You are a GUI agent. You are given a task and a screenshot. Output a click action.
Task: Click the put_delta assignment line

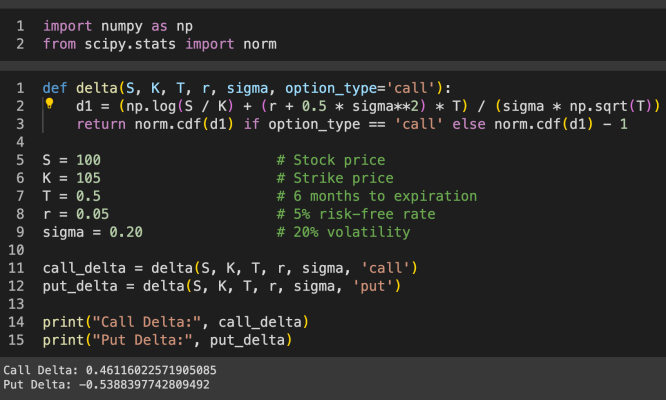(x=222, y=286)
